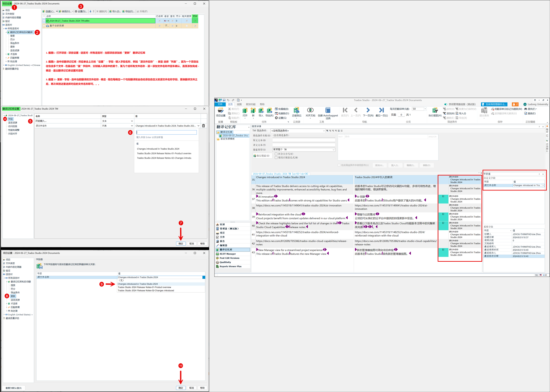Open 对齐文档 (Align documents) tool
This screenshot has width=550, height=392.
point(310,112)
